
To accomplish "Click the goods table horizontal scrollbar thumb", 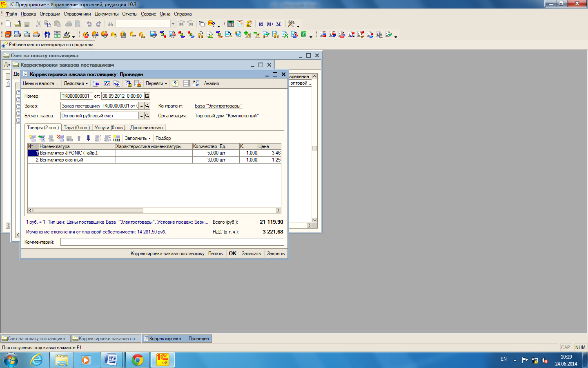I will coord(88,211).
